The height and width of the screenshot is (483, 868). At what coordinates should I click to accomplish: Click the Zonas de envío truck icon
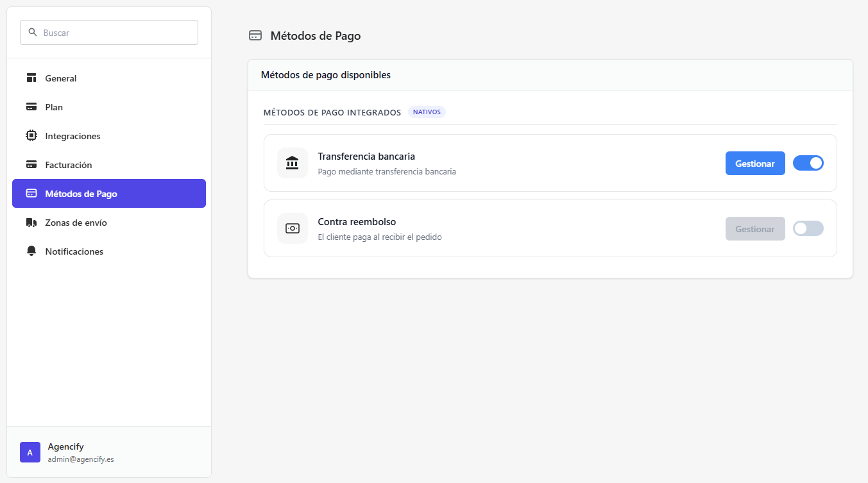[x=31, y=223]
